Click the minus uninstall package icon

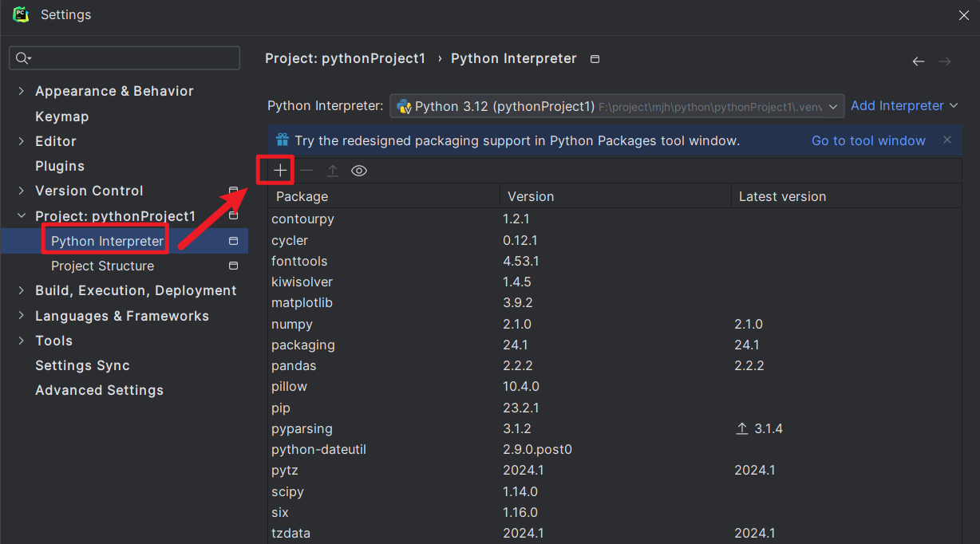[306, 171]
